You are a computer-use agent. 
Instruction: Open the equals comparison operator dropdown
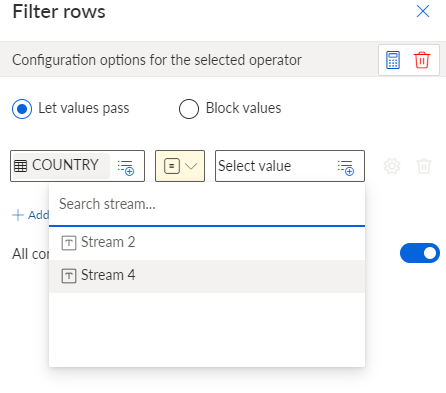[x=180, y=166]
